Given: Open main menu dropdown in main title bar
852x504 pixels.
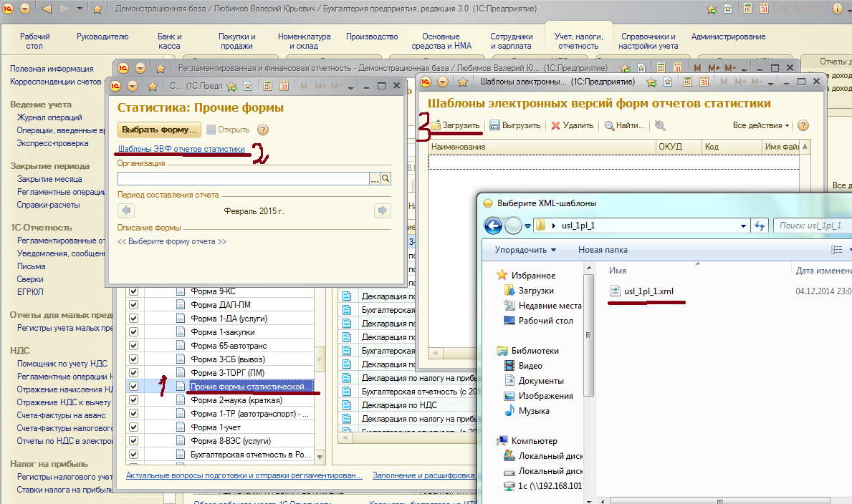Looking at the screenshot, I should tap(25, 9).
